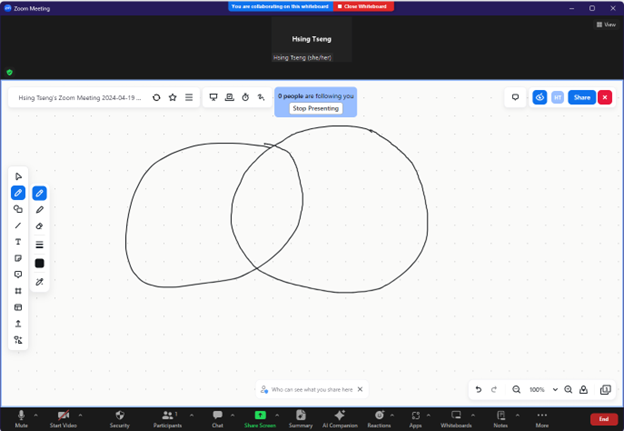Viewport: 624px width, 431px height.
Task: Redo the whiteboard action
Action: point(494,390)
